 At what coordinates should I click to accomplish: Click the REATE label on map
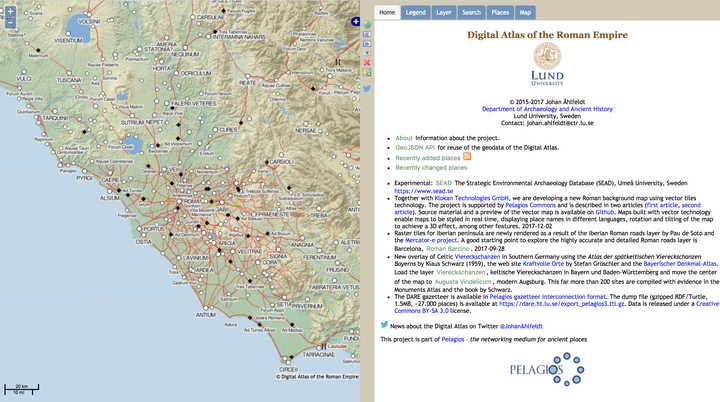pyautogui.click(x=248, y=83)
